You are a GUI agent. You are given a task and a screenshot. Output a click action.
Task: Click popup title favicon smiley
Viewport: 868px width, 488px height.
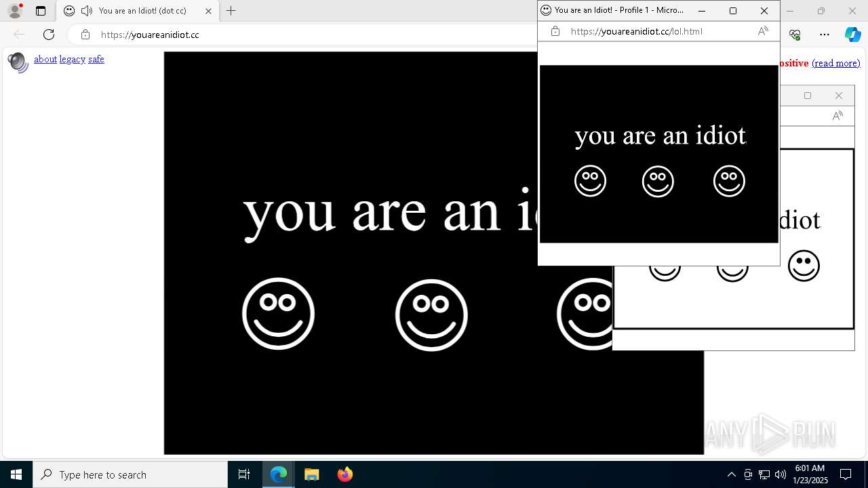(x=546, y=10)
